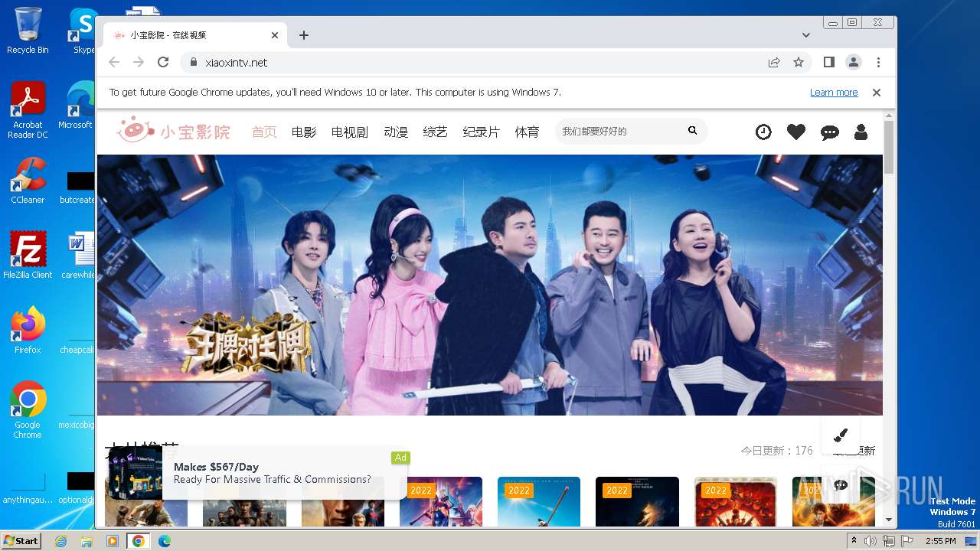
Task: Go forward in Chrome history
Action: point(139,62)
